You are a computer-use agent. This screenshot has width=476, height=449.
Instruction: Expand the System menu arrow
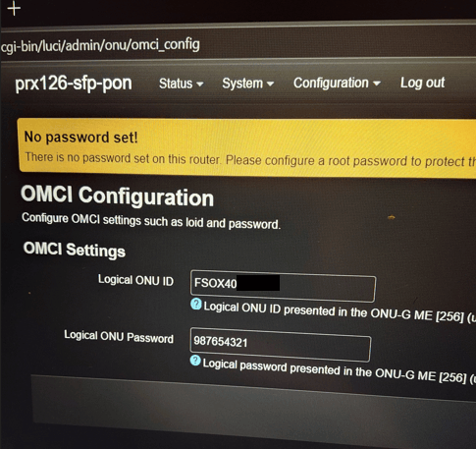pos(270,84)
